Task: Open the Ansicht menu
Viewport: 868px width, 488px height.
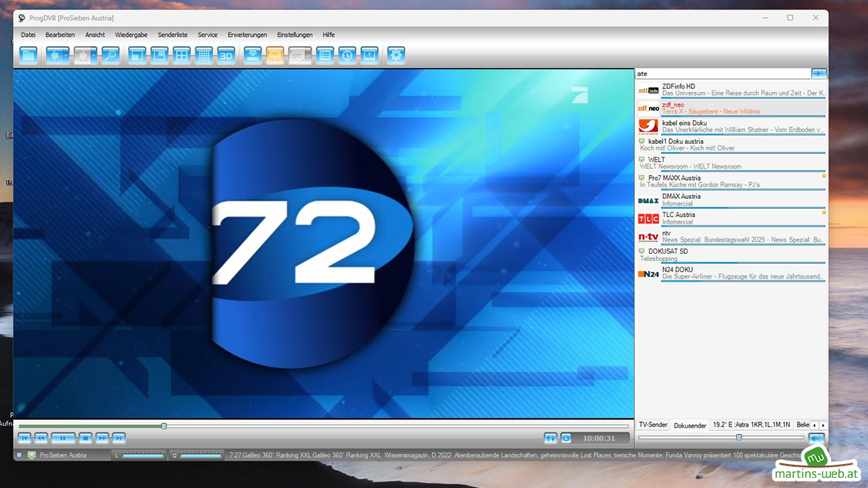Action: pyautogui.click(x=95, y=35)
